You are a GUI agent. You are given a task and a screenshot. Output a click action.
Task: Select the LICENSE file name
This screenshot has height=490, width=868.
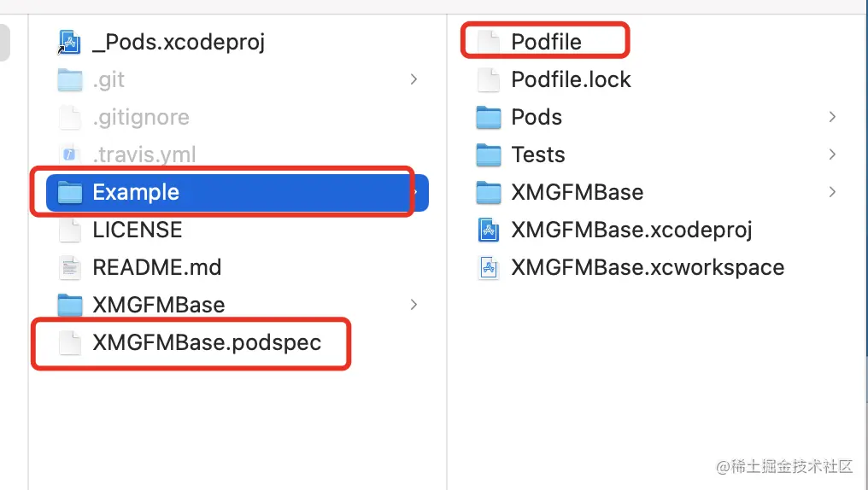pos(137,230)
